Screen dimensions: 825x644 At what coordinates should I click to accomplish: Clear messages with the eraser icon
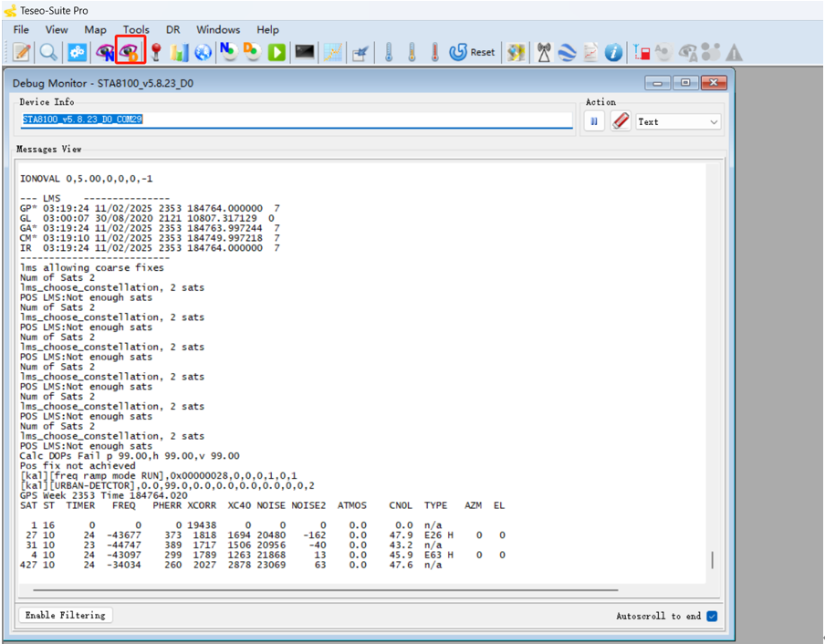[x=621, y=121]
